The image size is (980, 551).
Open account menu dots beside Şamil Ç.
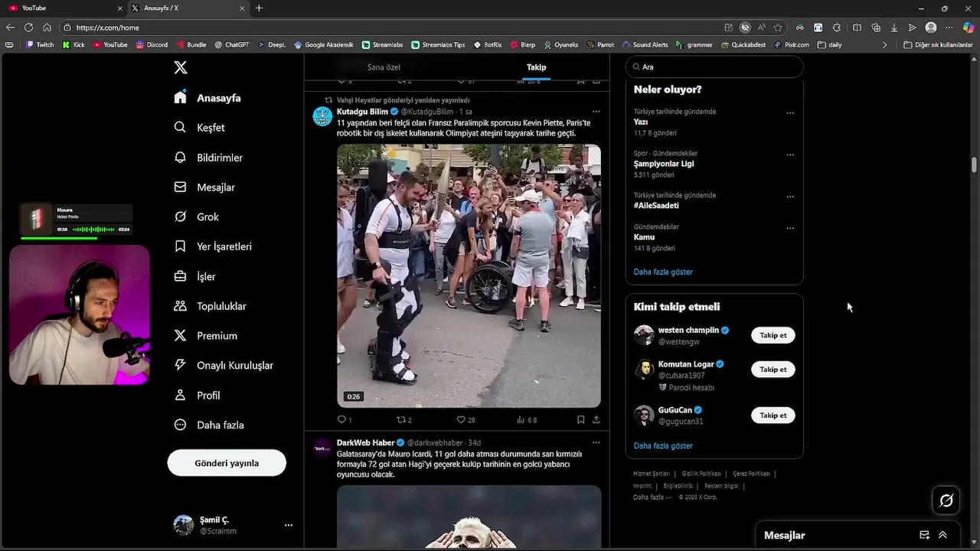(289, 525)
